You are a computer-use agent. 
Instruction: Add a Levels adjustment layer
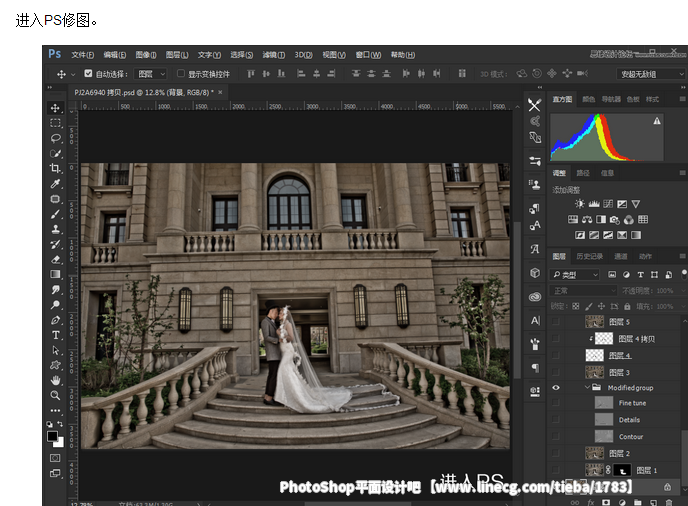[594, 204]
